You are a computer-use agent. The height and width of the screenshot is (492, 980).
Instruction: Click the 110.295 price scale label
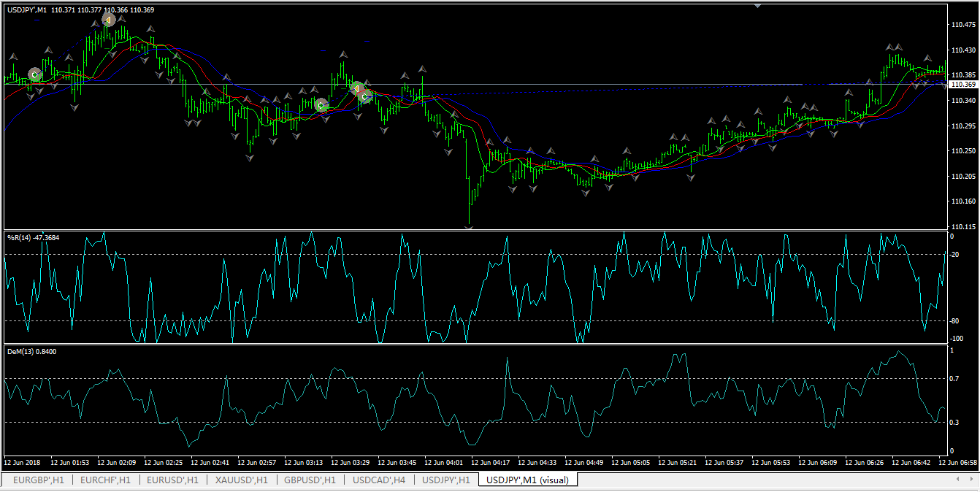pyautogui.click(x=963, y=126)
